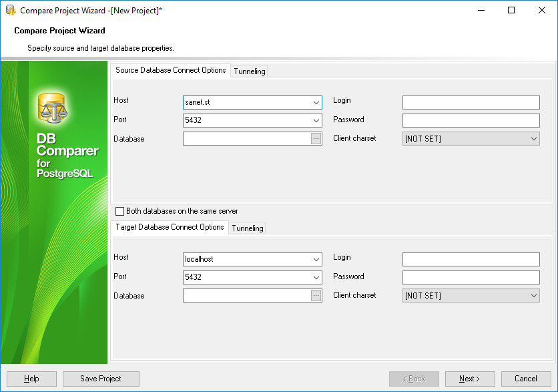The image size is (558, 392).
Task: Open the target Client charset dropdown
Action: click(471, 296)
